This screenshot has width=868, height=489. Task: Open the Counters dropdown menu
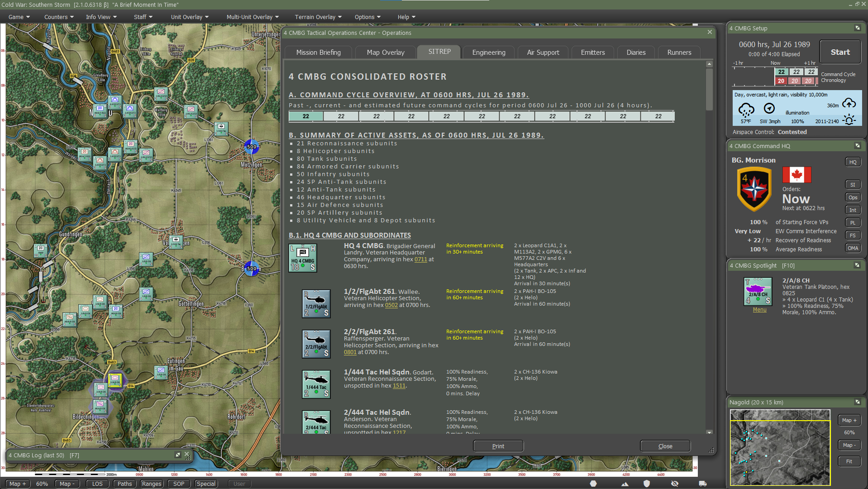coord(59,17)
